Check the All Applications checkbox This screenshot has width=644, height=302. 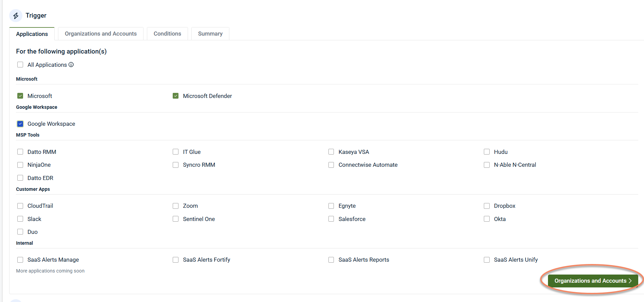point(20,65)
